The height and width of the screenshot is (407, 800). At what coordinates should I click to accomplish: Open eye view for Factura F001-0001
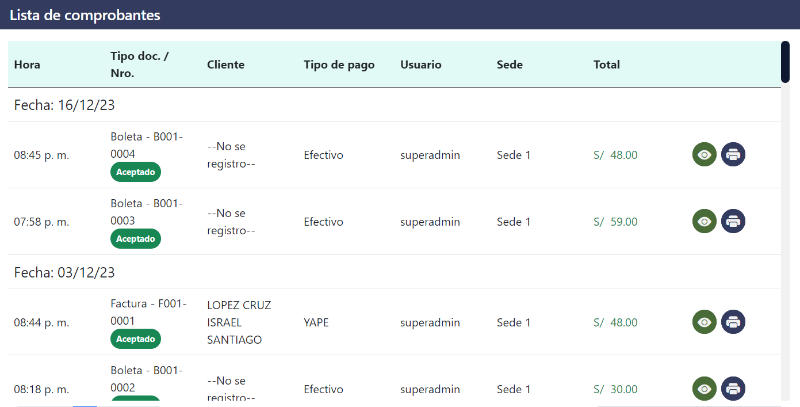click(705, 322)
